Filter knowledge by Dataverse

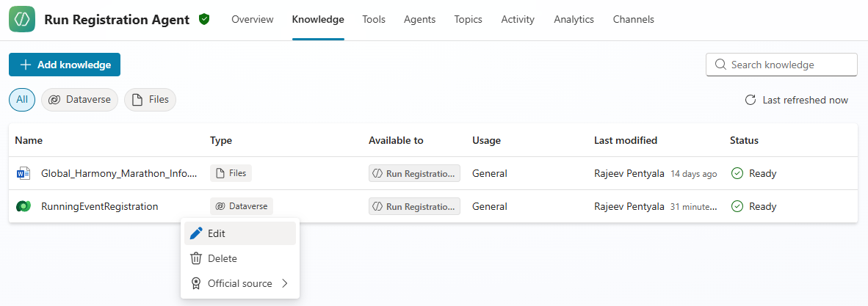(x=79, y=100)
